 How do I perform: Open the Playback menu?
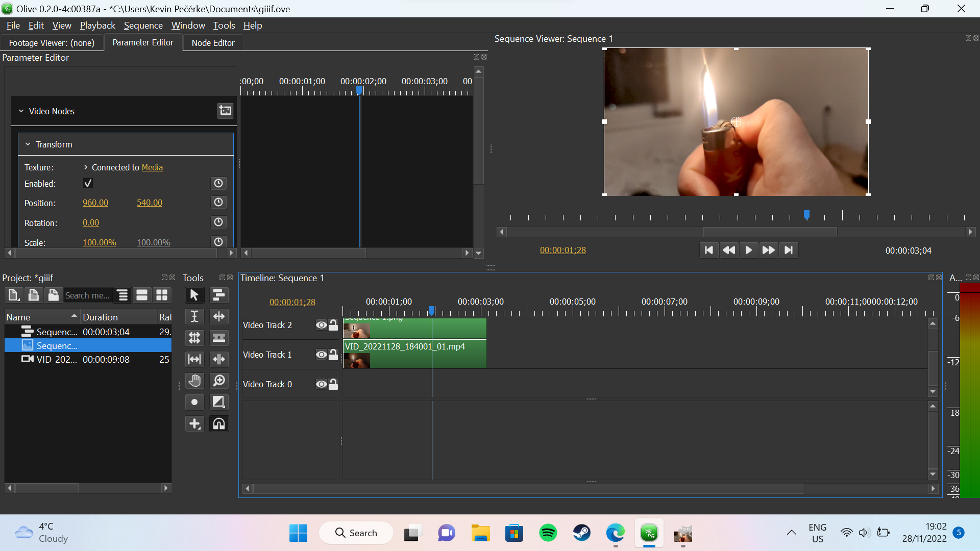[x=97, y=26]
